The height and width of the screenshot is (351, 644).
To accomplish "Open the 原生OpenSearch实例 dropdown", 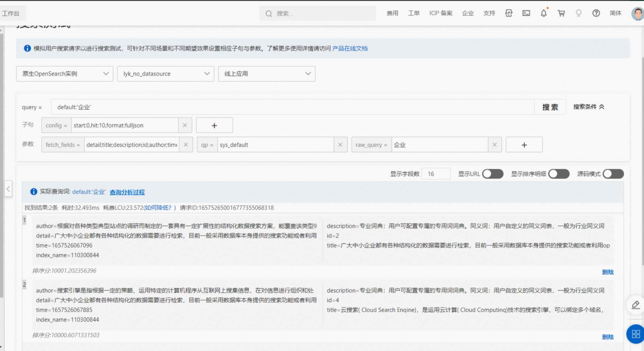I will click(x=65, y=74).
